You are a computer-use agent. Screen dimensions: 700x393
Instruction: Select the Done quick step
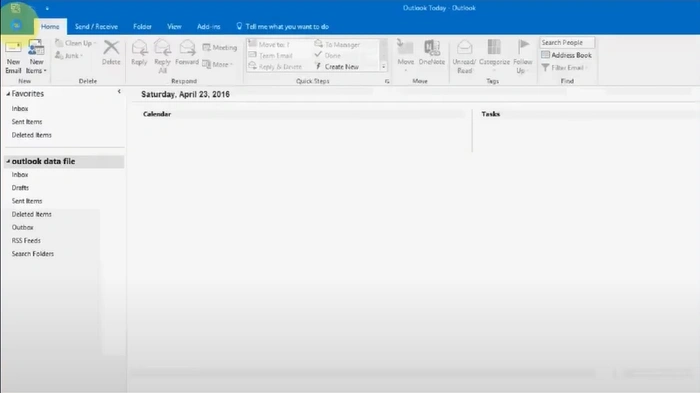[x=328, y=55]
